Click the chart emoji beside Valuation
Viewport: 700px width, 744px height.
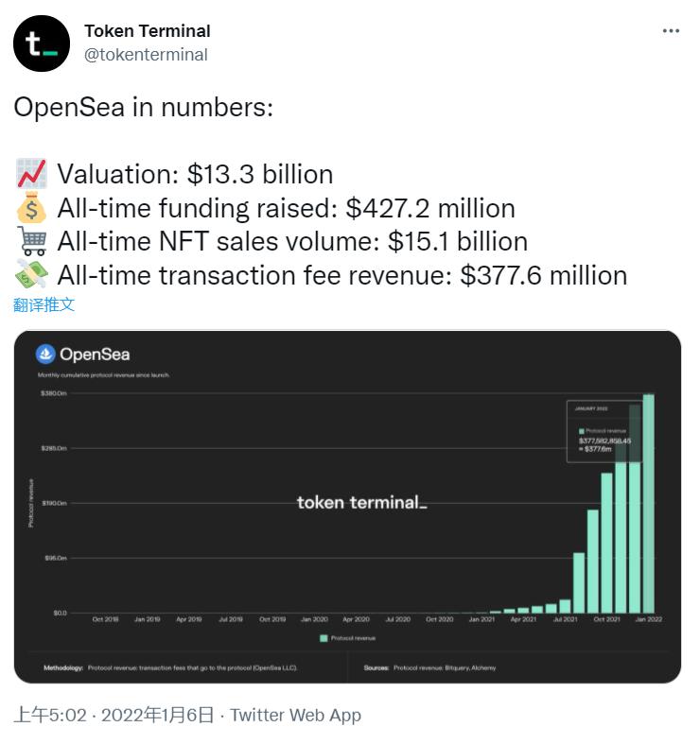point(31,174)
